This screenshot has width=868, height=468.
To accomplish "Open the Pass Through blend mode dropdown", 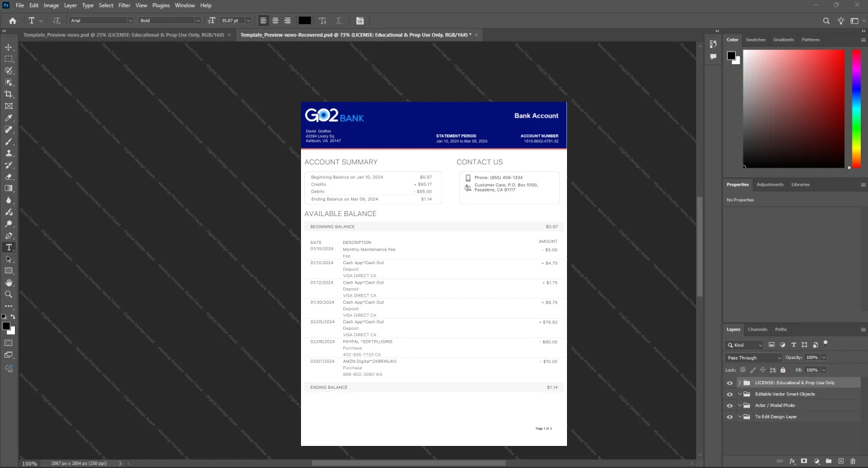I will pos(754,358).
